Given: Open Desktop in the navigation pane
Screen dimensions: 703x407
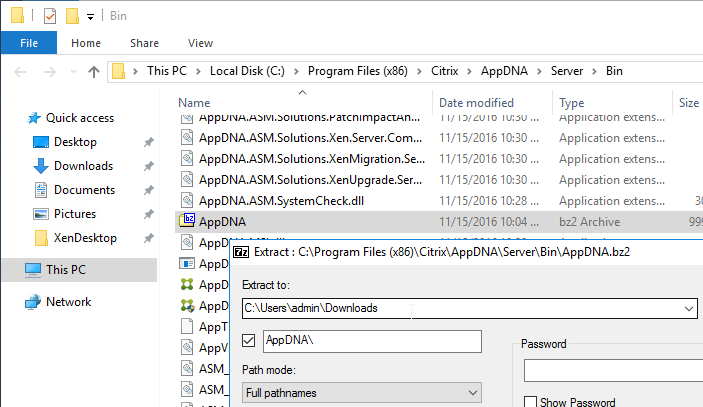Looking at the screenshot, I should point(75,142).
